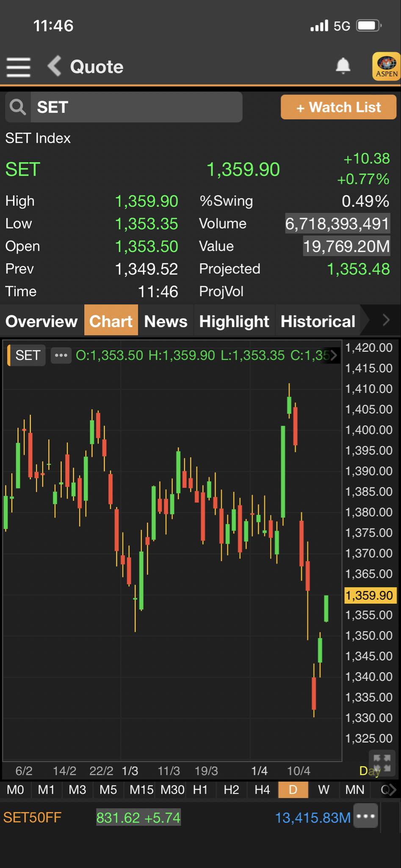Open the notification bell alerts
Screen dimensions: 401x868
click(x=343, y=67)
